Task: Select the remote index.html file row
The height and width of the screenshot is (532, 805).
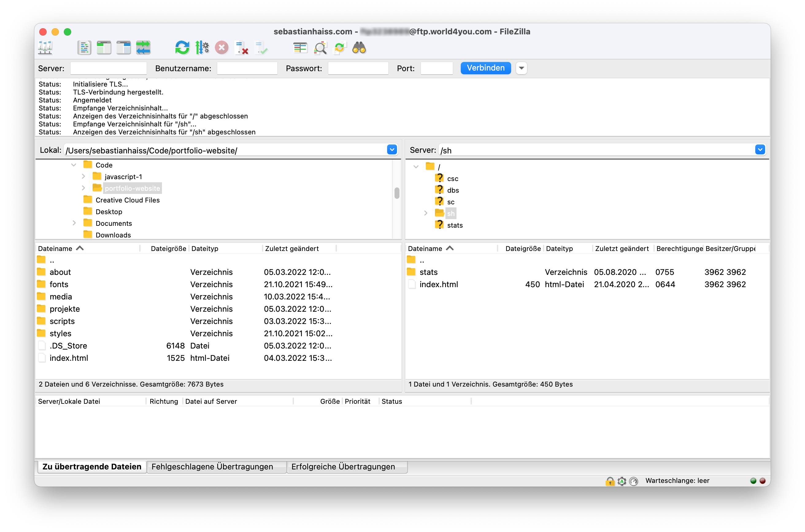Action: tap(587, 284)
